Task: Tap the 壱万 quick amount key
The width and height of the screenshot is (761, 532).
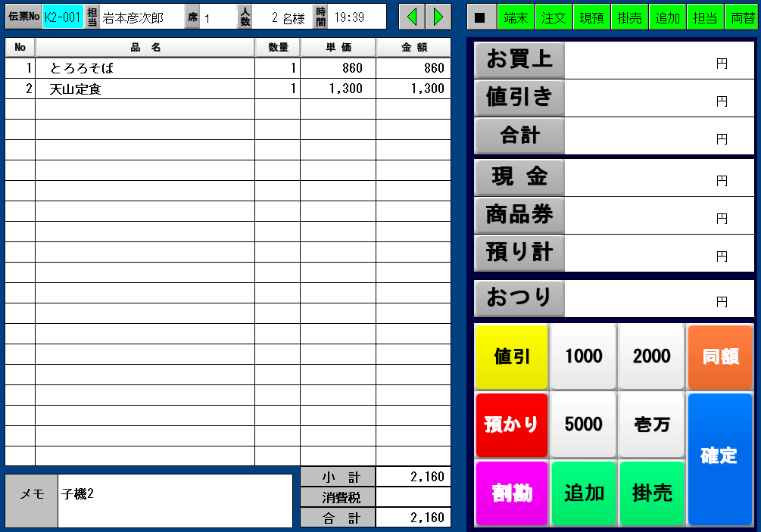Action: coord(651,425)
